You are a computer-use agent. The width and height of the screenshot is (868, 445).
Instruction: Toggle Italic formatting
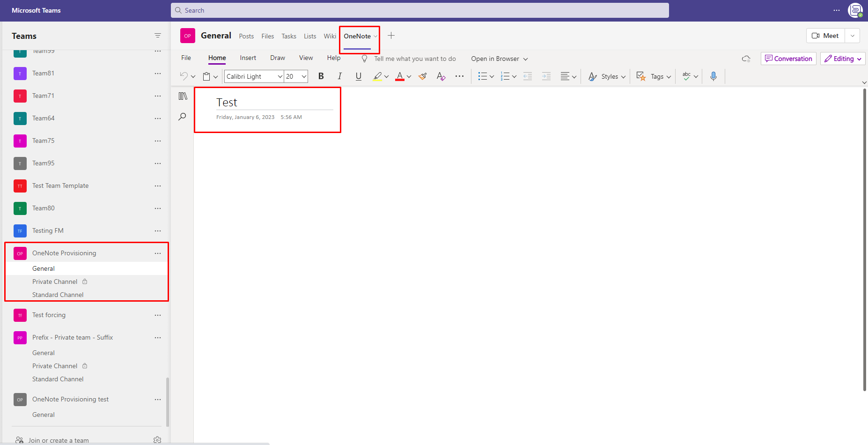(x=340, y=76)
